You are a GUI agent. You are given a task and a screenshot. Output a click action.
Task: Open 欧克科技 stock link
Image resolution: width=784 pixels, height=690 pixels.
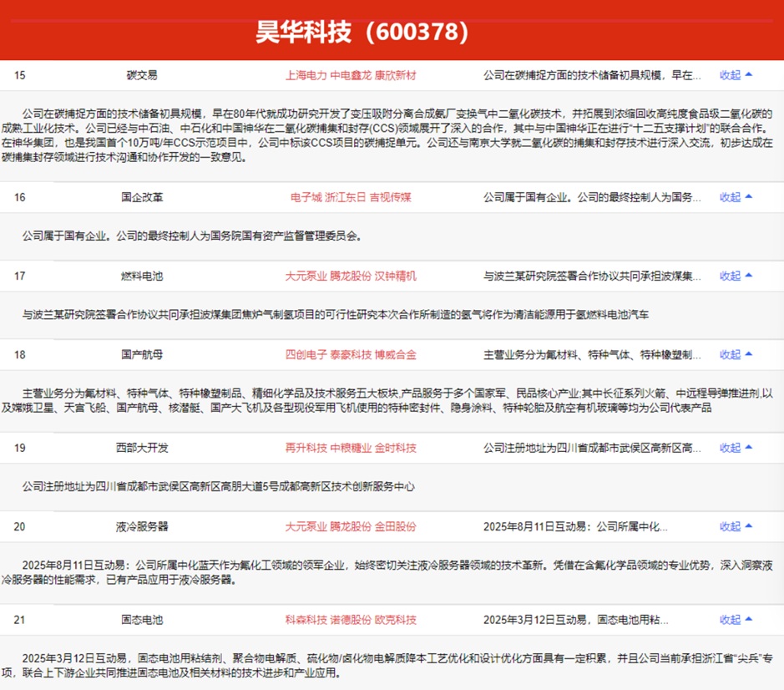(x=396, y=620)
